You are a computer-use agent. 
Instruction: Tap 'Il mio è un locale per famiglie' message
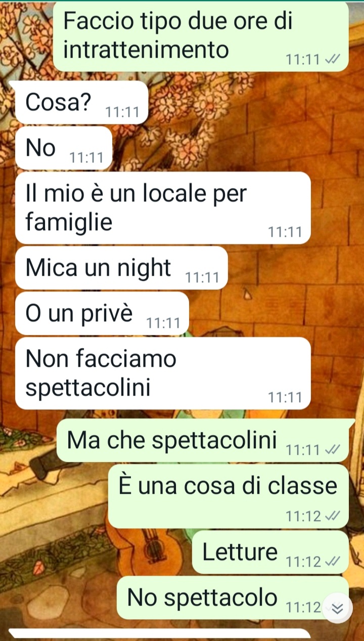pyautogui.click(x=163, y=208)
